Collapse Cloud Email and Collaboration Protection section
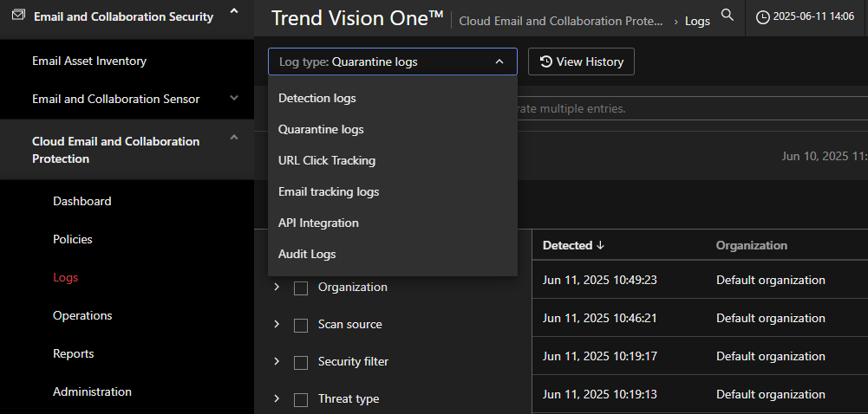 click(x=233, y=137)
